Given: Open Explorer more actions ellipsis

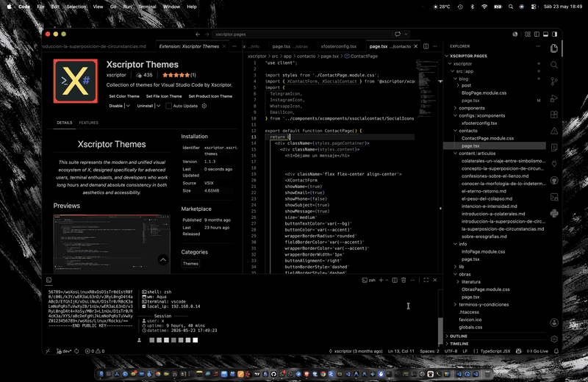Looking at the screenshot, I should (538, 46).
